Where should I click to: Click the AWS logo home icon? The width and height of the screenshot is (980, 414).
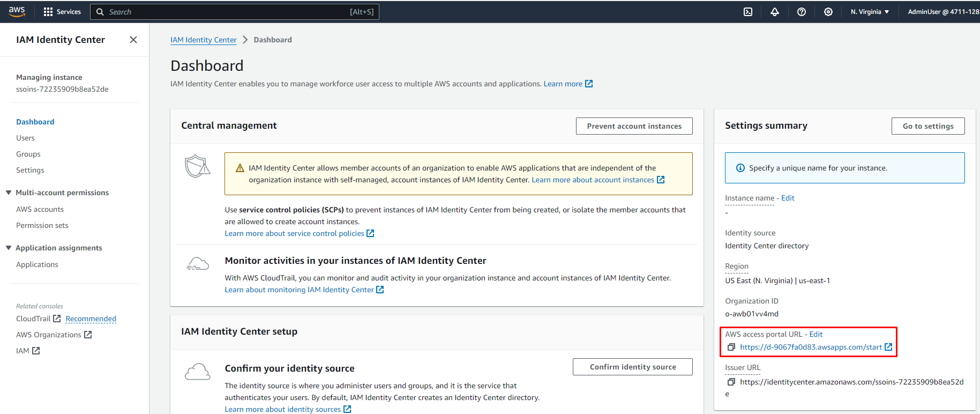[17, 12]
